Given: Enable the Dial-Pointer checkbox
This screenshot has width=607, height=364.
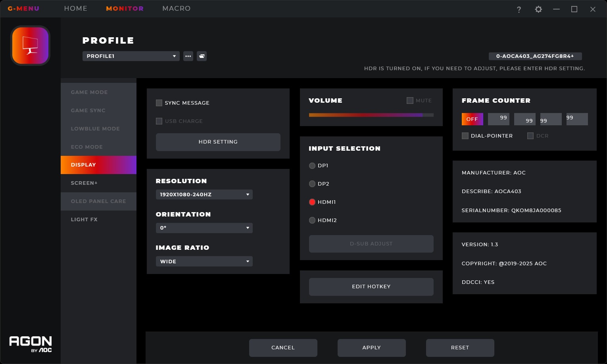Looking at the screenshot, I should click(x=465, y=136).
